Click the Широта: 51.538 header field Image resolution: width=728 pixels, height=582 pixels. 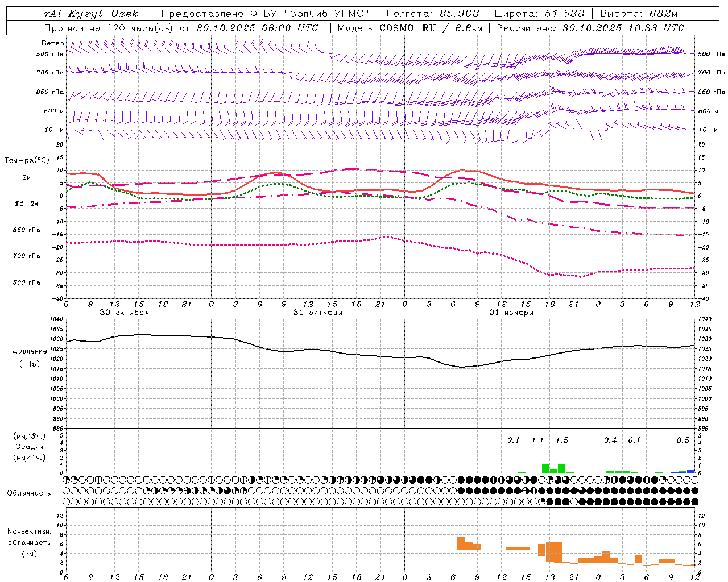[x=540, y=14]
